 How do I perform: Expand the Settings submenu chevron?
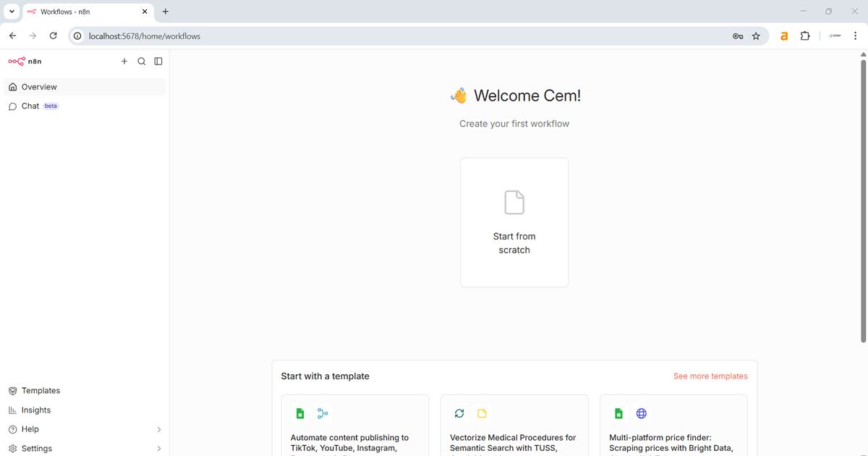pos(159,449)
